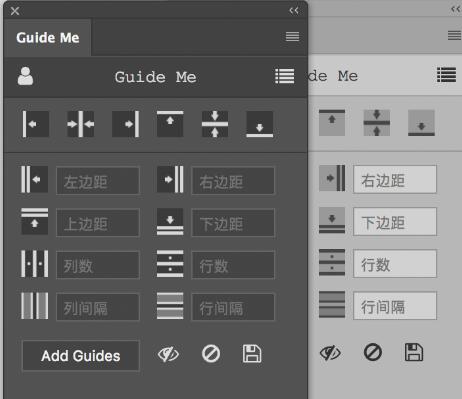Add horizontal center guide in light panel

(x=377, y=123)
